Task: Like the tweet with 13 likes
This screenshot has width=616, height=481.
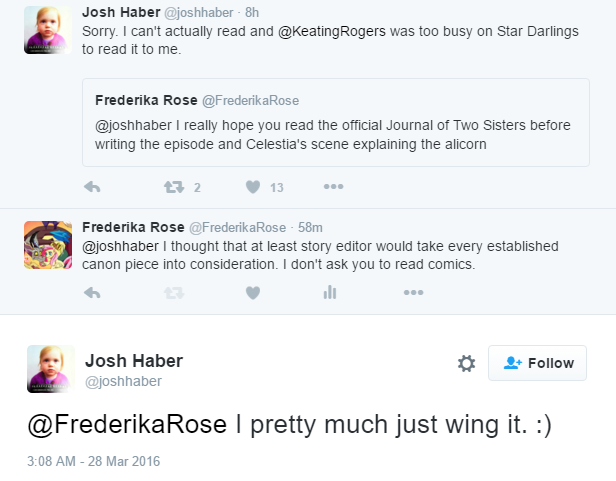Action: 253,187
